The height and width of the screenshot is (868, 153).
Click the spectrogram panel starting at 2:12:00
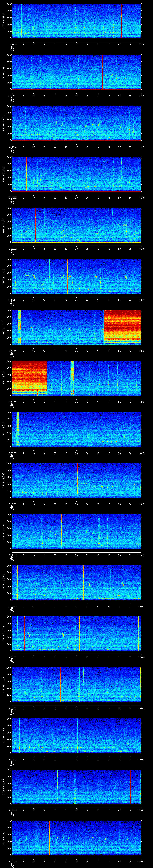coord(76,583)
